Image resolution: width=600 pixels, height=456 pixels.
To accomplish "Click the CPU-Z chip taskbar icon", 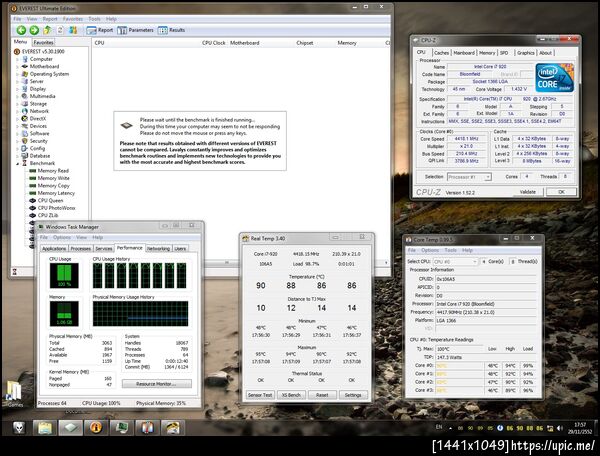I will click(x=70, y=428).
